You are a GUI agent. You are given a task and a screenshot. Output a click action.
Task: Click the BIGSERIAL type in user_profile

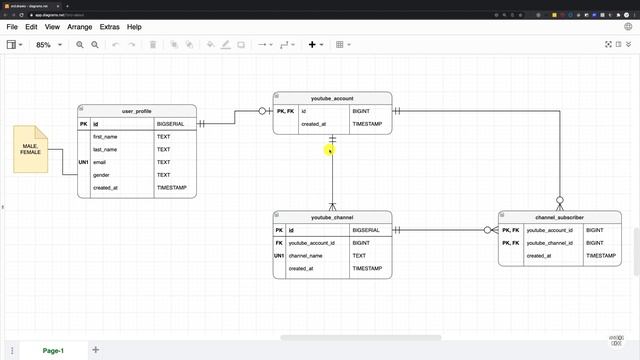click(x=171, y=124)
